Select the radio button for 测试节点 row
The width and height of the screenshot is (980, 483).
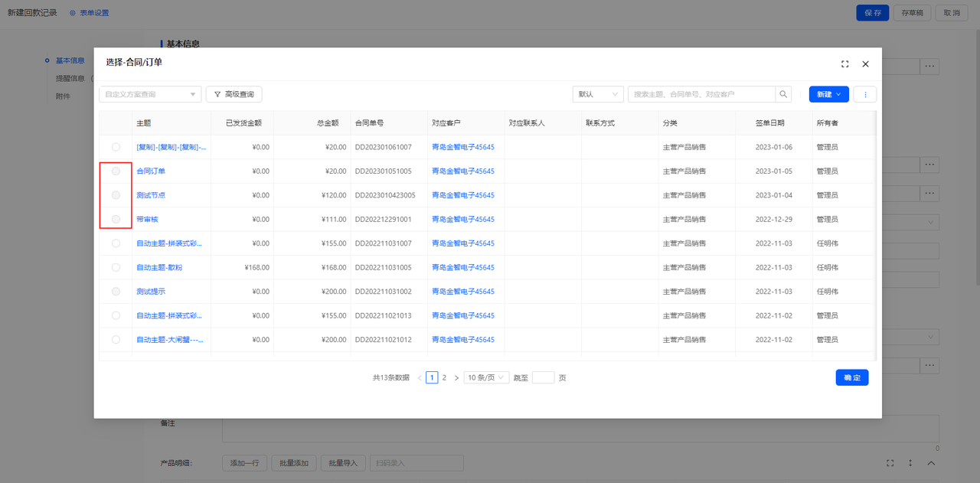click(116, 195)
